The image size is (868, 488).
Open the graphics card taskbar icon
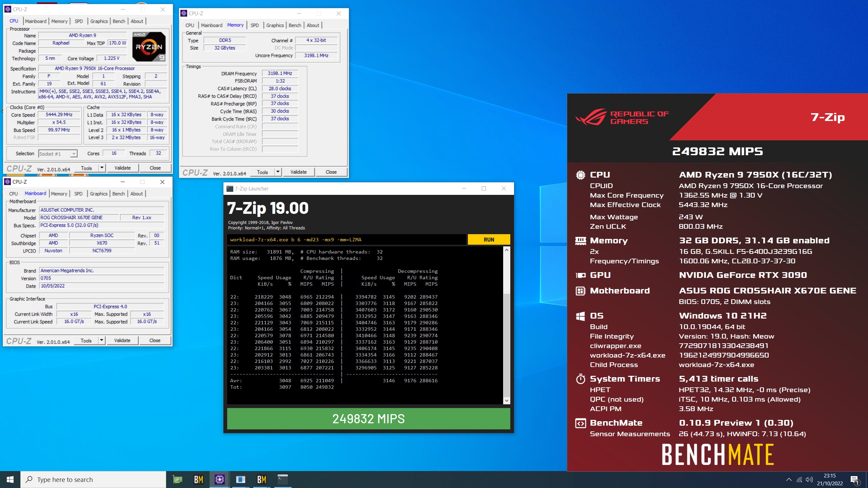click(178, 480)
